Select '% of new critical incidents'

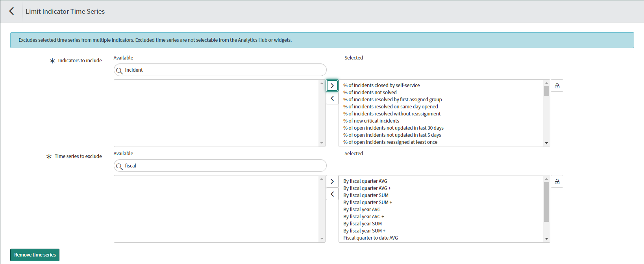pyautogui.click(x=371, y=121)
